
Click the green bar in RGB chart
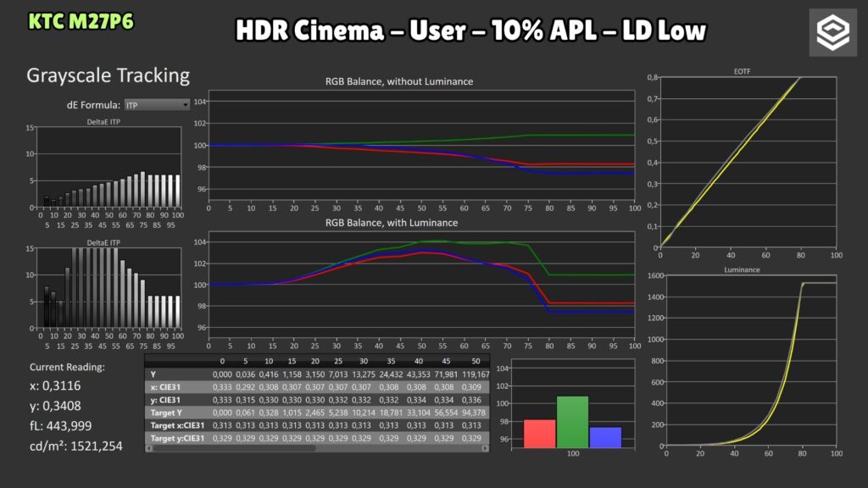(x=572, y=422)
